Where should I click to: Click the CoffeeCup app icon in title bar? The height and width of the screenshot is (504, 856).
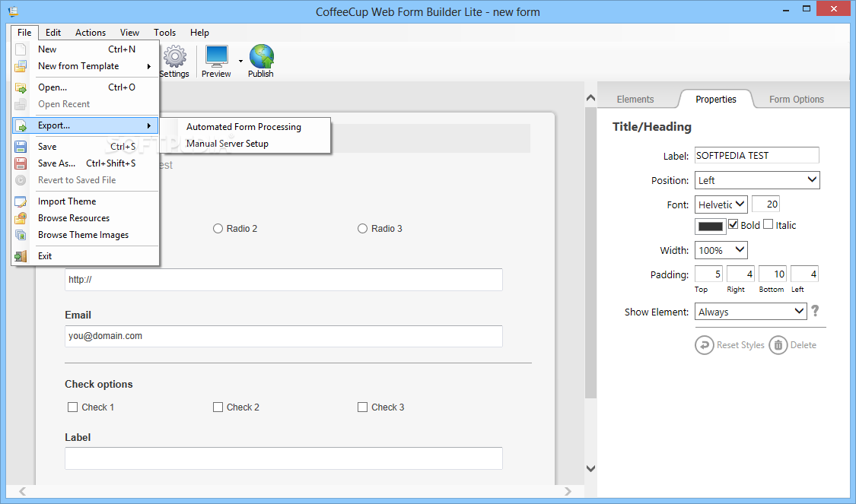(13, 11)
